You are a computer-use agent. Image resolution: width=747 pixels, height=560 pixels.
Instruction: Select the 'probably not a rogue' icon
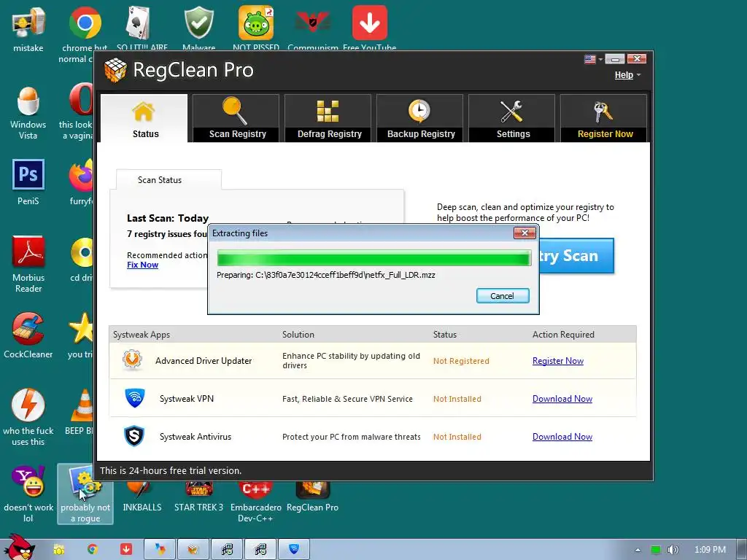click(x=85, y=494)
